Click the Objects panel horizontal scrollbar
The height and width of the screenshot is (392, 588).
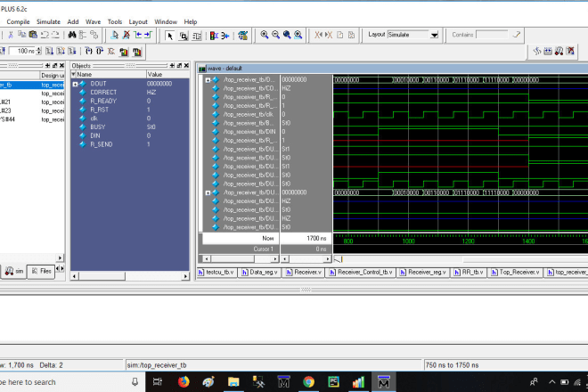coord(130,276)
